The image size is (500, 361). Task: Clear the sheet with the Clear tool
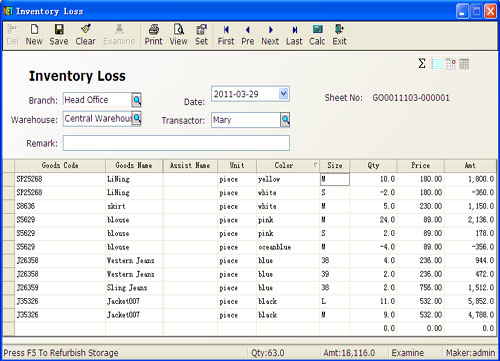pyautogui.click(x=85, y=35)
